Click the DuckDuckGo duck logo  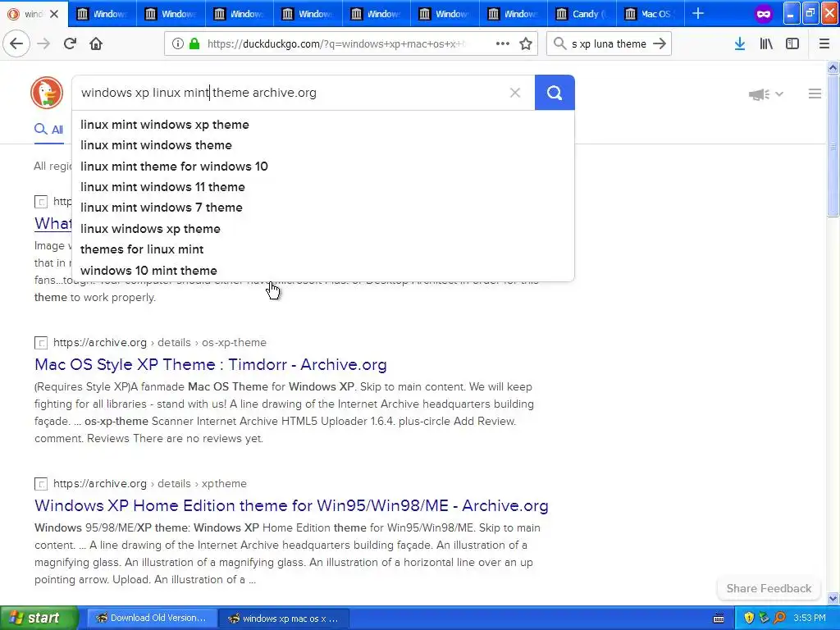tap(47, 93)
